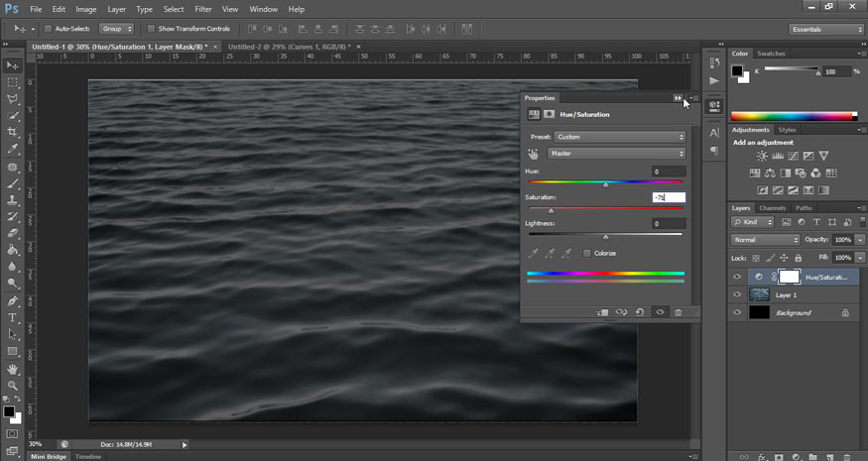868x461 pixels.
Task: Switch to the Channels tab
Action: [x=772, y=208]
